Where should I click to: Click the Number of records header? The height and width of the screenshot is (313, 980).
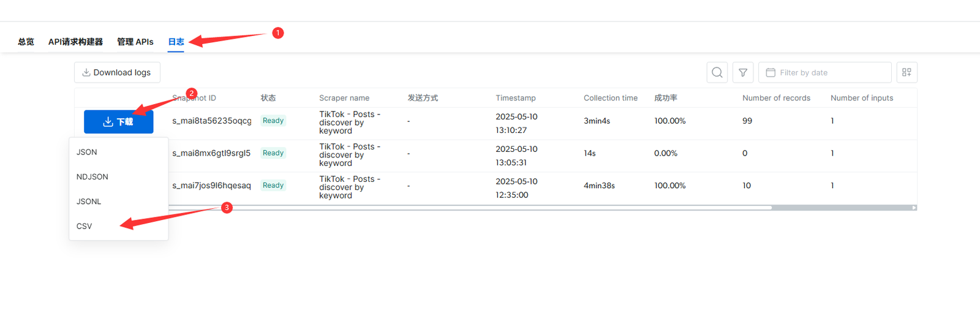(776, 98)
